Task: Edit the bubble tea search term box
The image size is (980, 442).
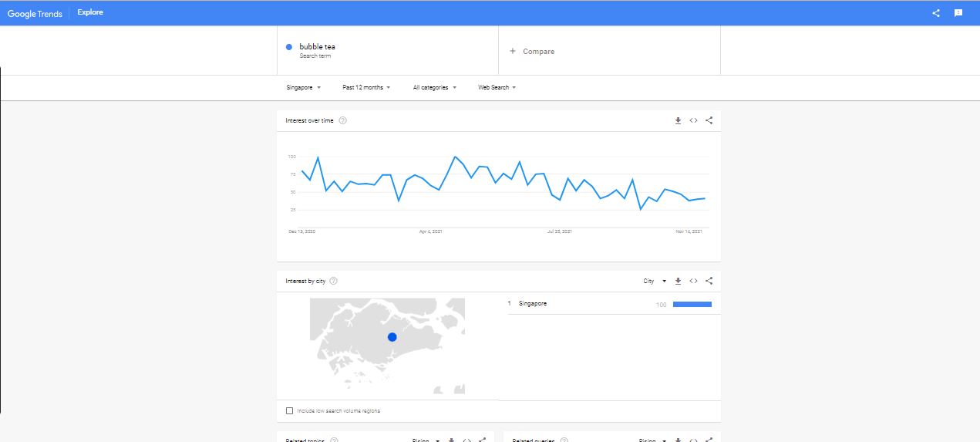Action: pyautogui.click(x=388, y=51)
